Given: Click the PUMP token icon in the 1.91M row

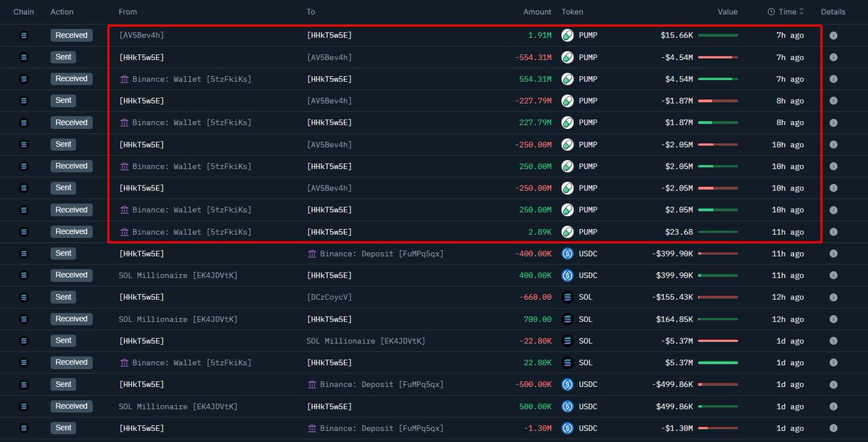Looking at the screenshot, I should [568, 36].
